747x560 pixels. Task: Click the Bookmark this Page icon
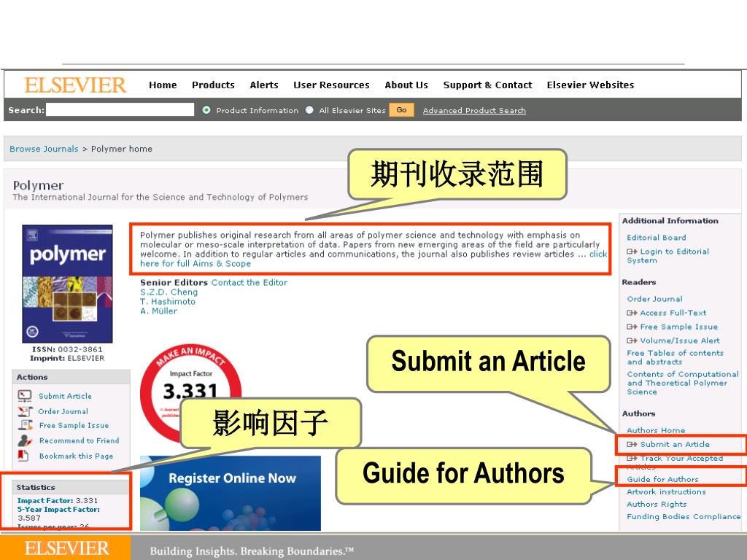[x=23, y=456]
